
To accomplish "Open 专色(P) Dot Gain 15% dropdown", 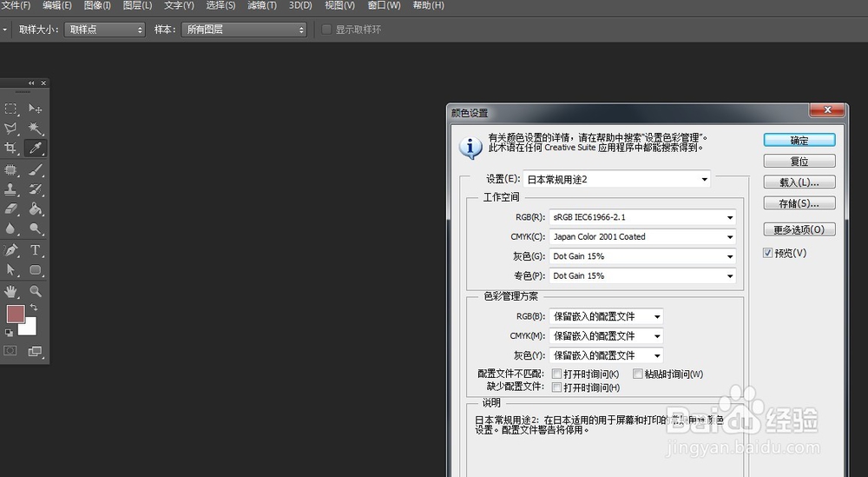I will [x=642, y=275].
